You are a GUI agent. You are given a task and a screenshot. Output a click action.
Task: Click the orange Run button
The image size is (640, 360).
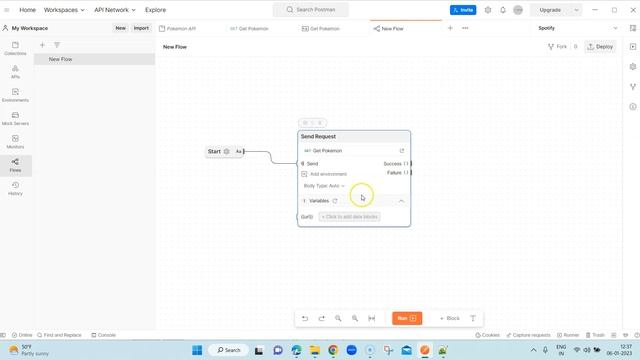point(407,318)
